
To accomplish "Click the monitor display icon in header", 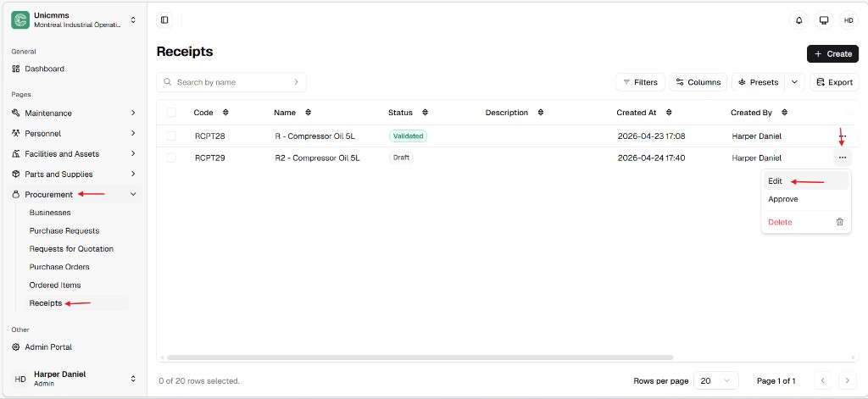I will pos(824,20).
